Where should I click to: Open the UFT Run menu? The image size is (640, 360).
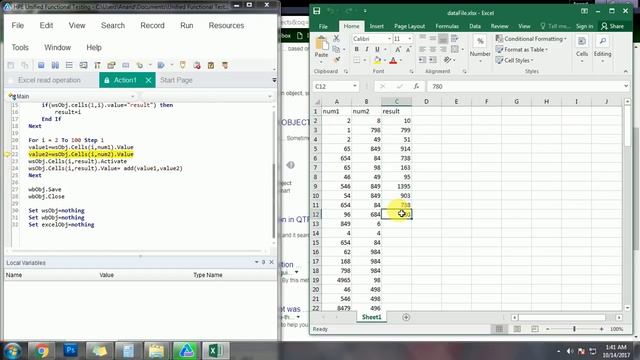[x=187, y=25]
